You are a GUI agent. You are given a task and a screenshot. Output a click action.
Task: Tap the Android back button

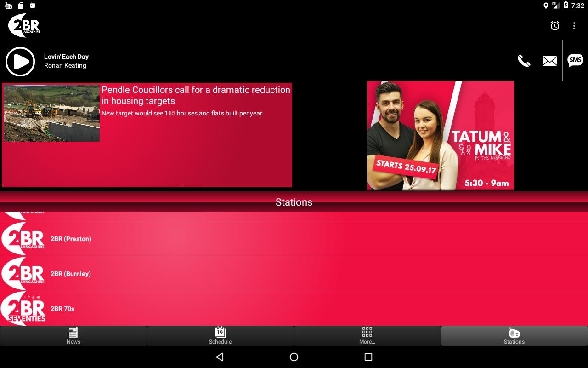[x=220, y=357]
